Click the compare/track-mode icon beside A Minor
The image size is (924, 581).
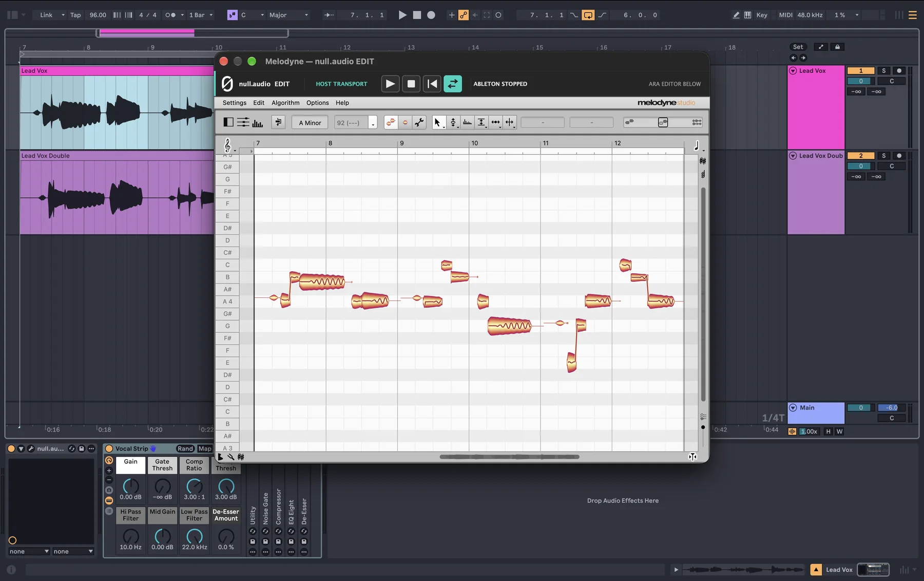pos(278,122)
